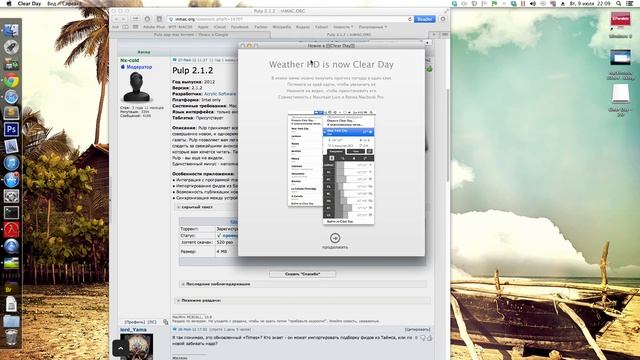Add a new Safari tab
This screenshot has width=640, height=360.
[x=434, y=35]
